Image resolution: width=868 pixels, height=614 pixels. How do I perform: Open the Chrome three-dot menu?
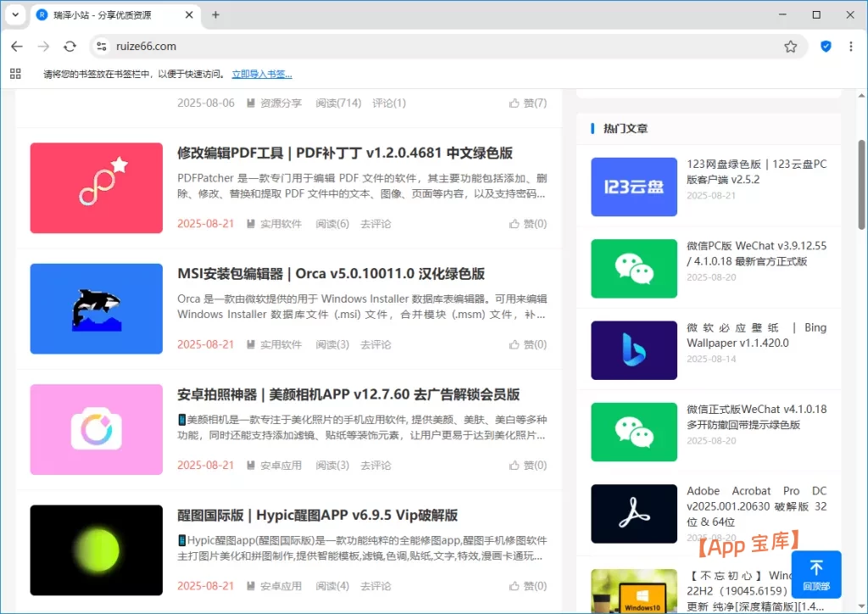[x=850, y=47]
